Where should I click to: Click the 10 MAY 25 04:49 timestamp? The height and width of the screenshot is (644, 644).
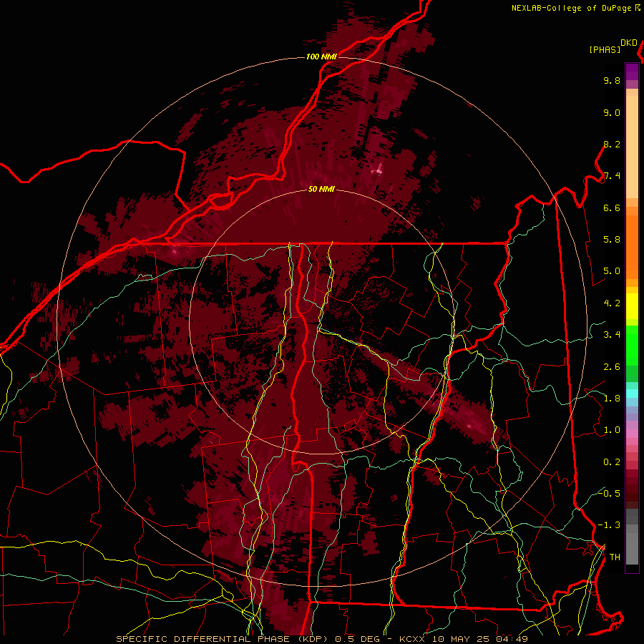(x=480, y=639)
